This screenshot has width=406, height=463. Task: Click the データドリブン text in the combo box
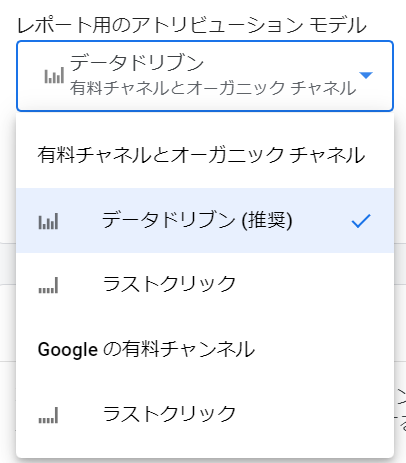pyautogui.click(x=137, y=63)
